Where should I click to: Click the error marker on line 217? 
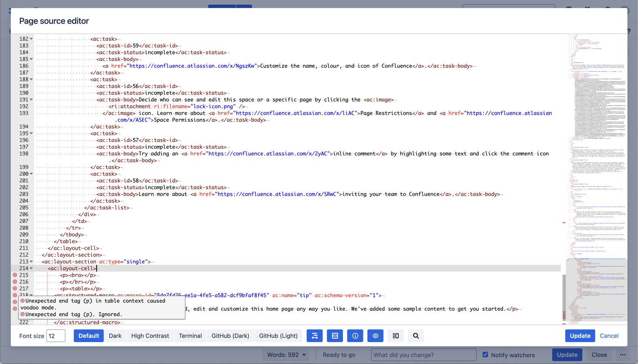15,289
